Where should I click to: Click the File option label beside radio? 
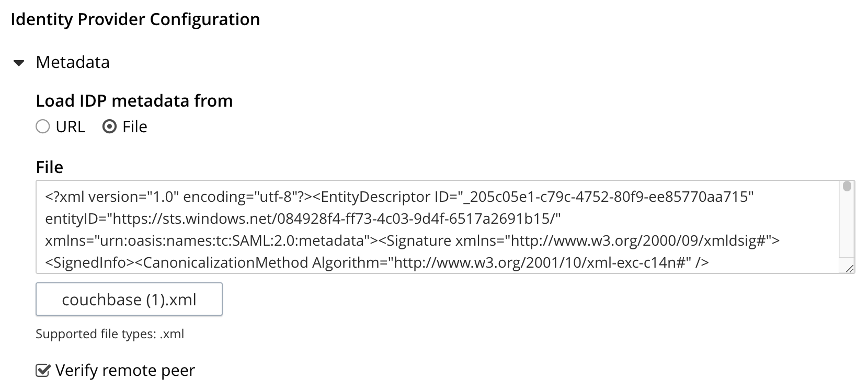point(135,127)
